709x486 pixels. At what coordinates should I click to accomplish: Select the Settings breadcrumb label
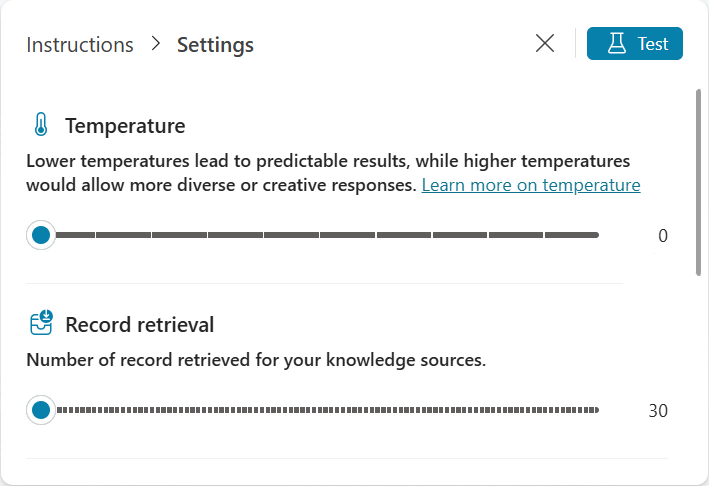click(215, 45)
